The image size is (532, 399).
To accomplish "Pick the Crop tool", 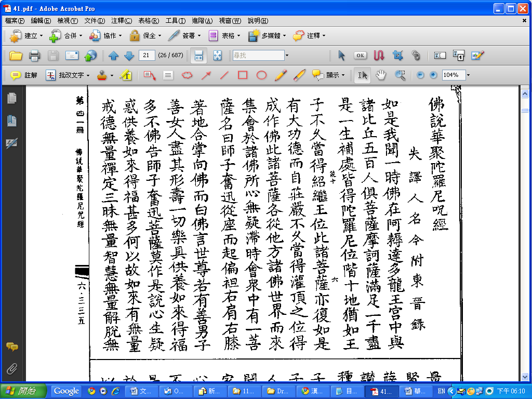I will pyautogui.click(x=397, y=56).
